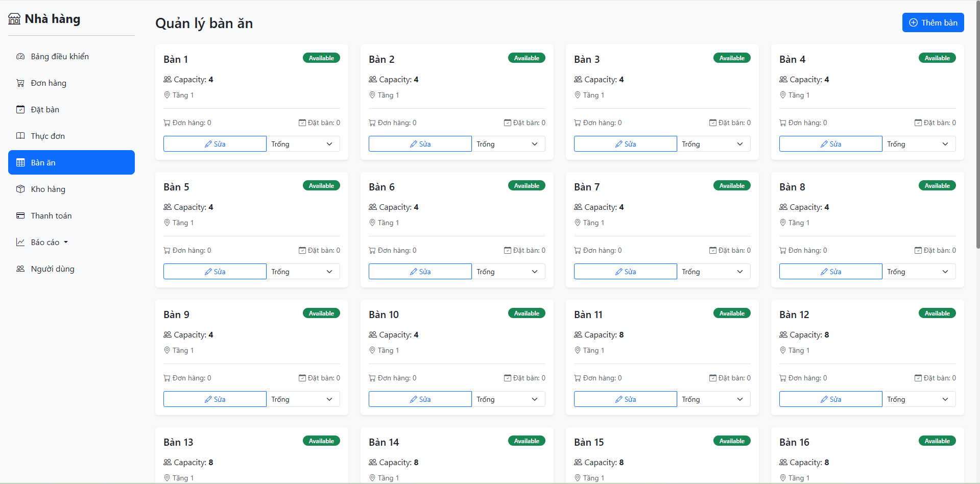The image size is (980, 484).
Task: Click the capacity people icon on Bàn 2
Action: tap(373, 79)
